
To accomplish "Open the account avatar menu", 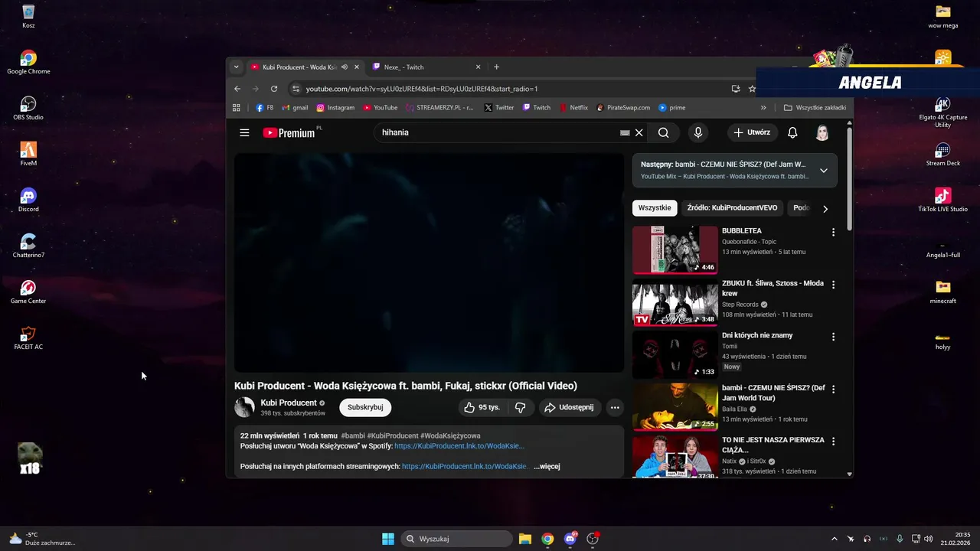I will click(822, 132).
